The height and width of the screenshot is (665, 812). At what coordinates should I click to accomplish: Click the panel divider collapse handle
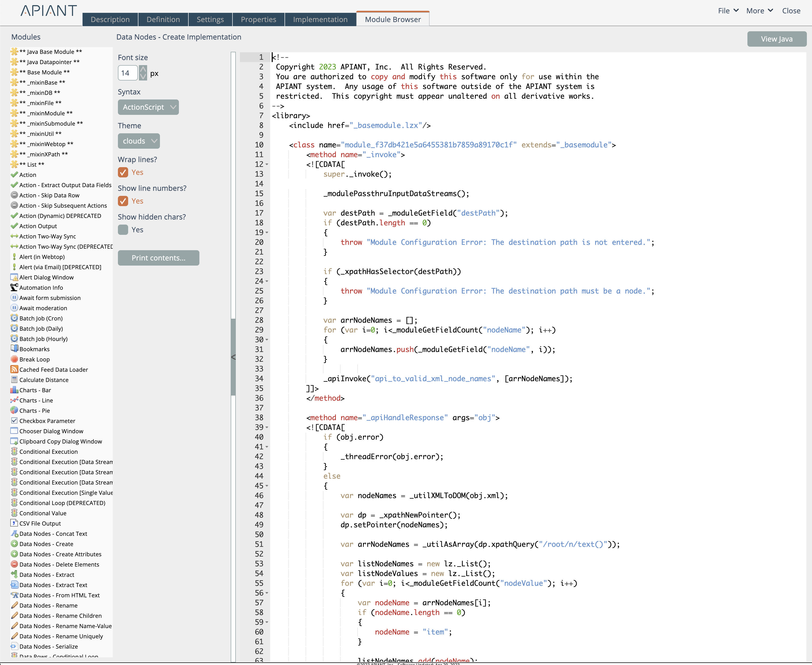pos(233,357)
